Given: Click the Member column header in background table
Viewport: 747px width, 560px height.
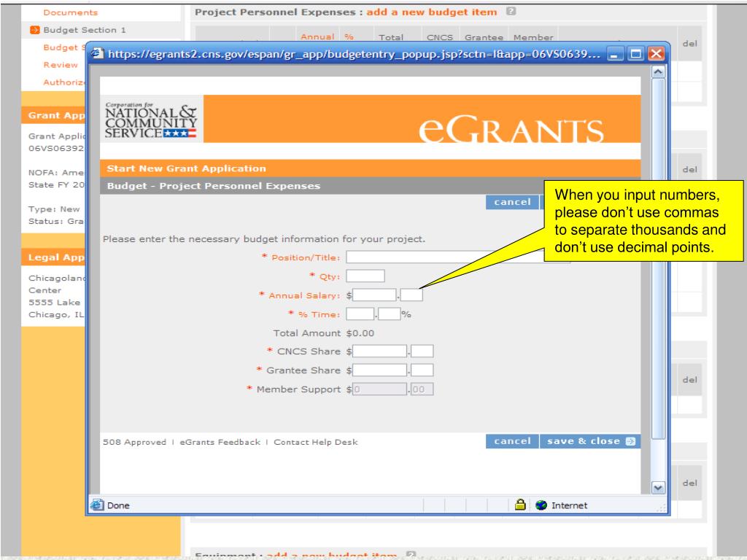Looking at the screenshot, I should point(533,37).
